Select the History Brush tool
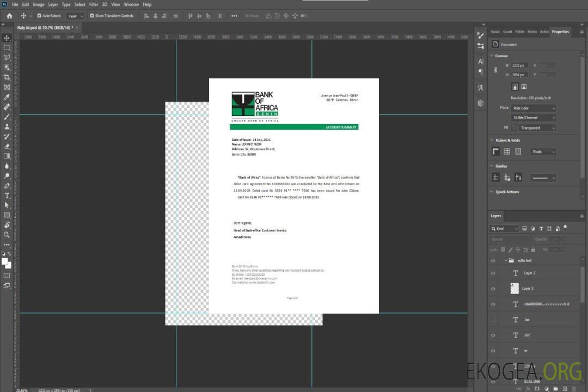588x392 pixels. [x=7, y=137]
